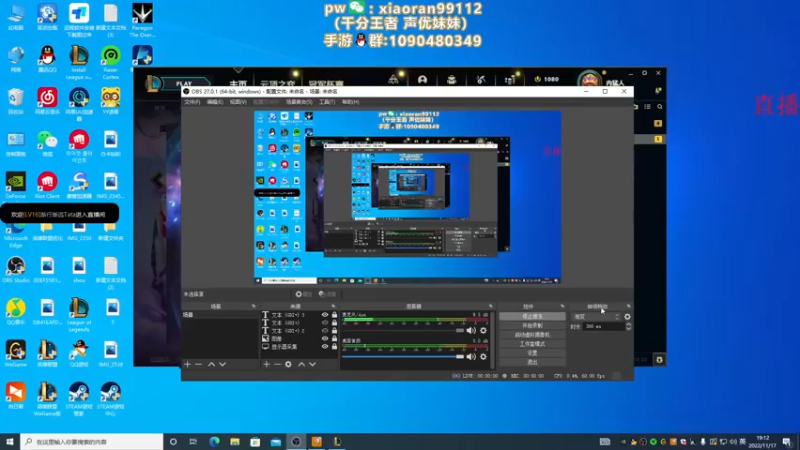This screenshot has height=450, width=800.
Task: Open Install League desktop icon
Action: [x=79, y=62]
